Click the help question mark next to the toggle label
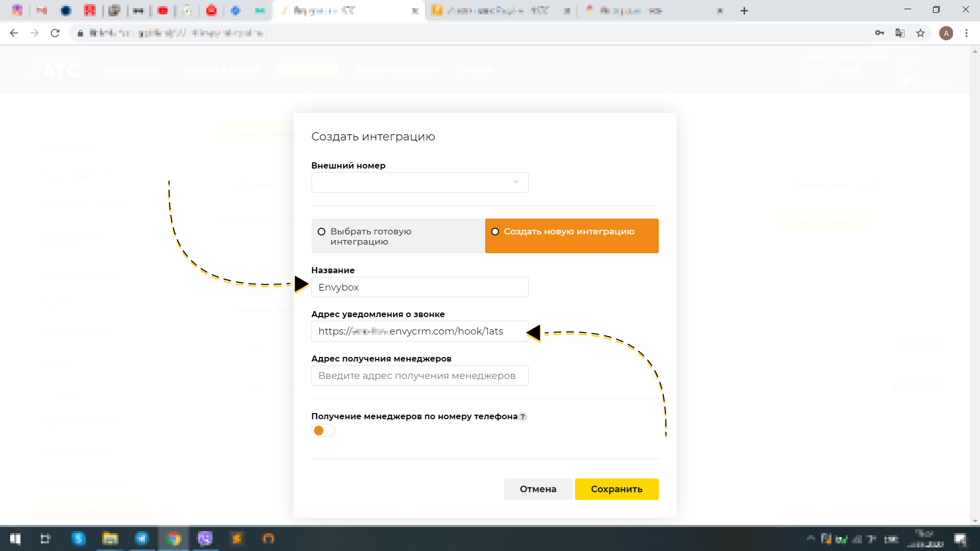This screenshot has height=551, width=980. [522, 417]
